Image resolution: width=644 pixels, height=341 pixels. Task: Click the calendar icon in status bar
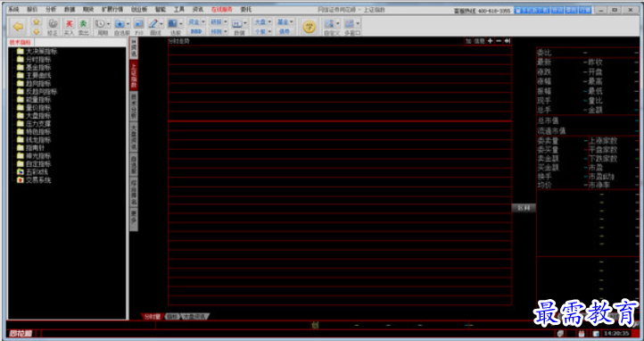[582, 334]
